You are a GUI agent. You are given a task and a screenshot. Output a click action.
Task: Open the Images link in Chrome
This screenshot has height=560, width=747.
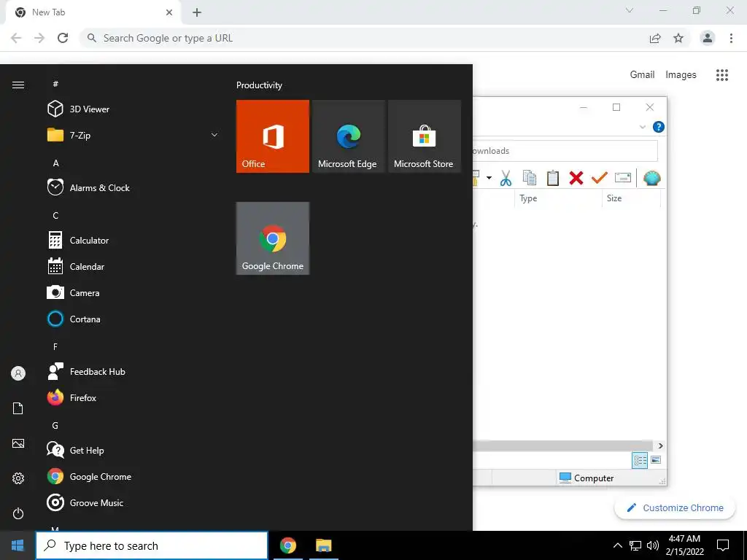pyautogui.click(x=681, y=75)
